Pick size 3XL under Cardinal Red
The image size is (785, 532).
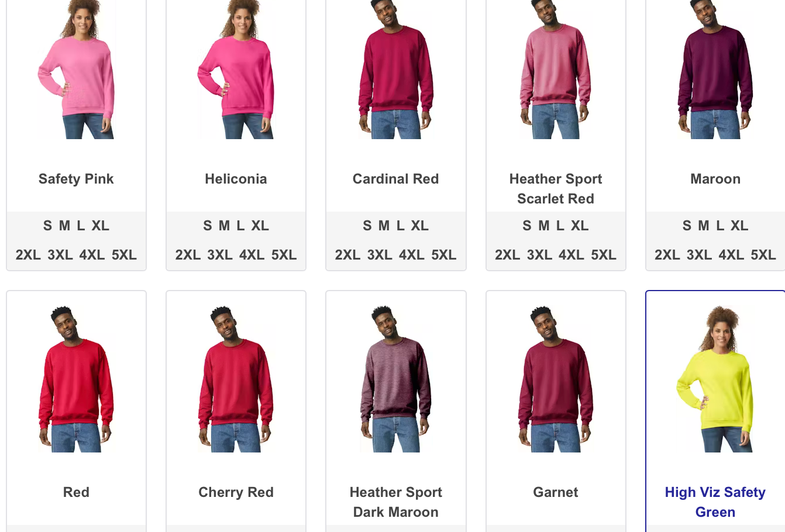coord(380,255)
